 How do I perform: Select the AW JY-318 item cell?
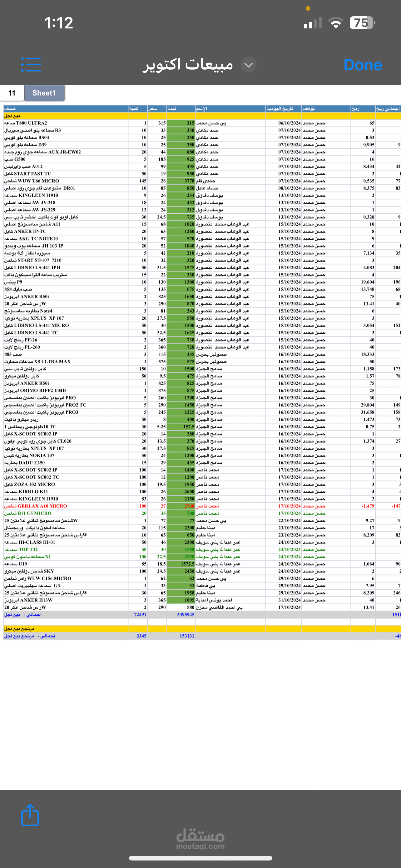click(66, 203)
